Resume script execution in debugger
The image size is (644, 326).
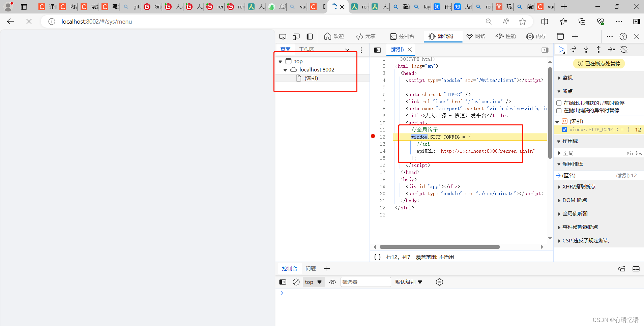[x=561, y=50]
